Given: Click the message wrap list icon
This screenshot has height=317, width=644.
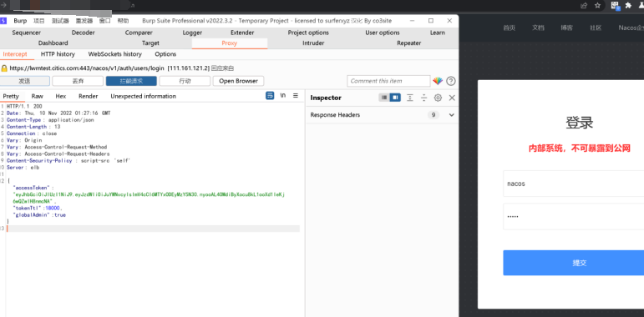Looking at the screenshot, I should [270, 96].
